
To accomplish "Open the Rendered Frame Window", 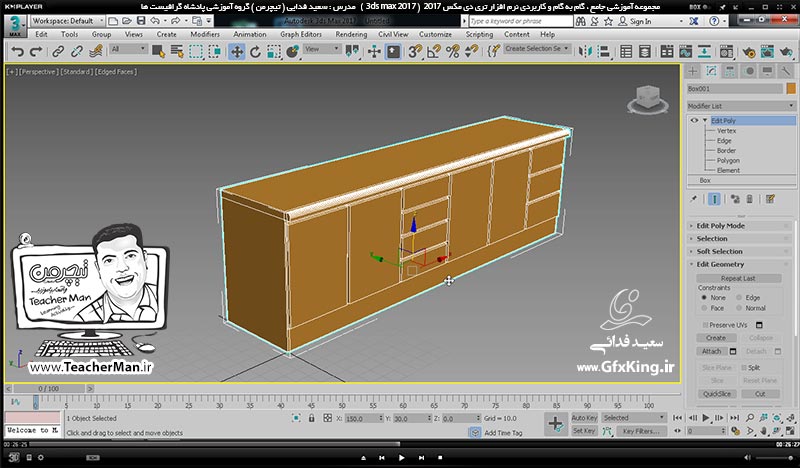I will [767, 52].
